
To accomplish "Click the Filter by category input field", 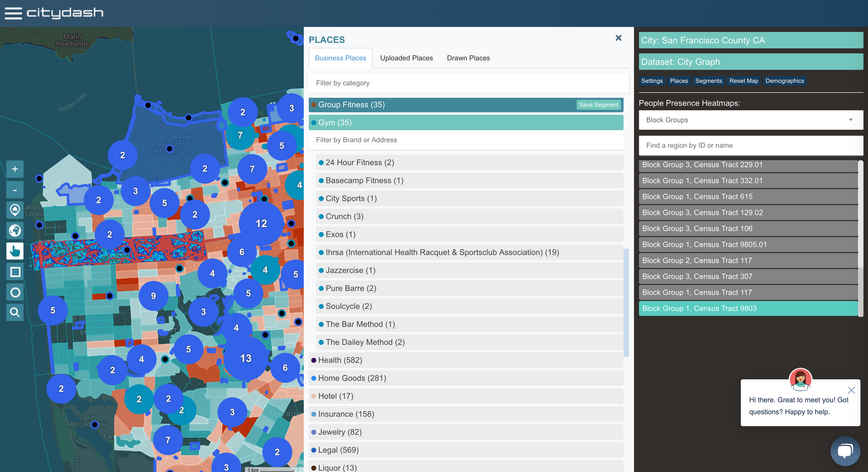I will [x=469, y=83].
